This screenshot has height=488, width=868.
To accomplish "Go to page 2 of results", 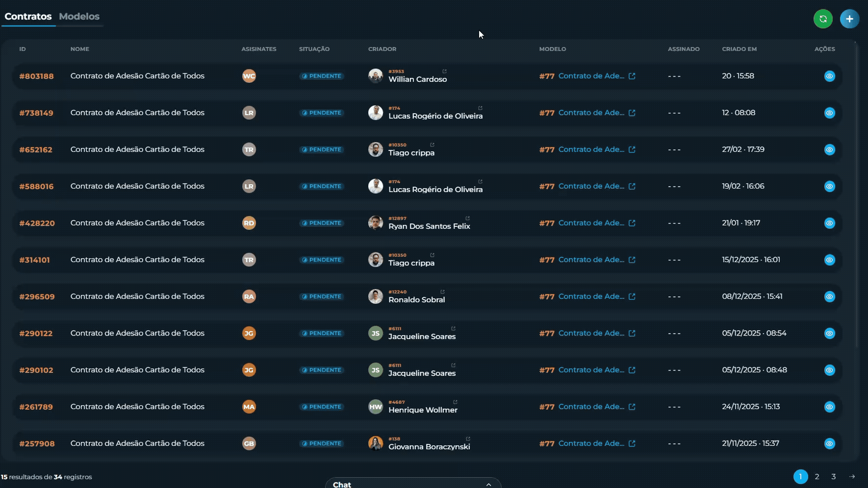I will click(x=817, y=476).
